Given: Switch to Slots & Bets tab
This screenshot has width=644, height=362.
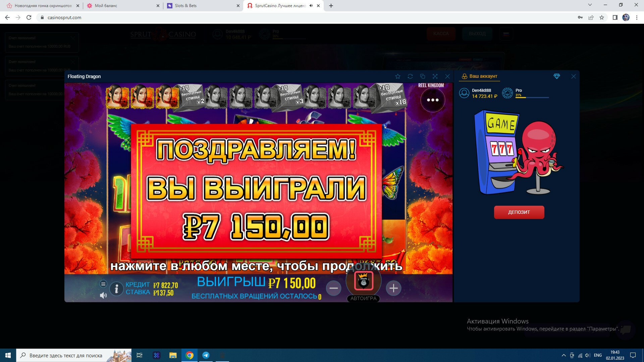Looking at the screenshot, I should (201, 6).
